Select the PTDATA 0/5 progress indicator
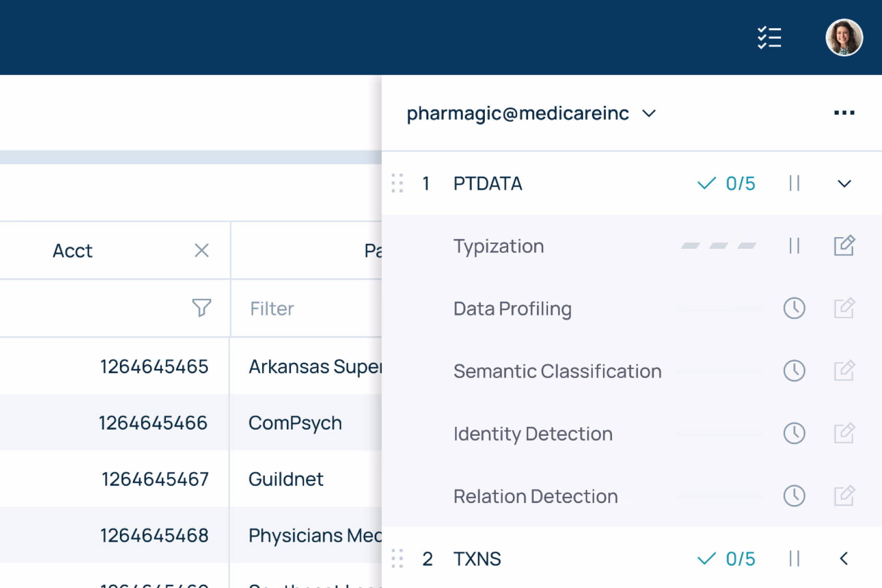Viewport: 882px width, 588px height. tap(726, 183)
